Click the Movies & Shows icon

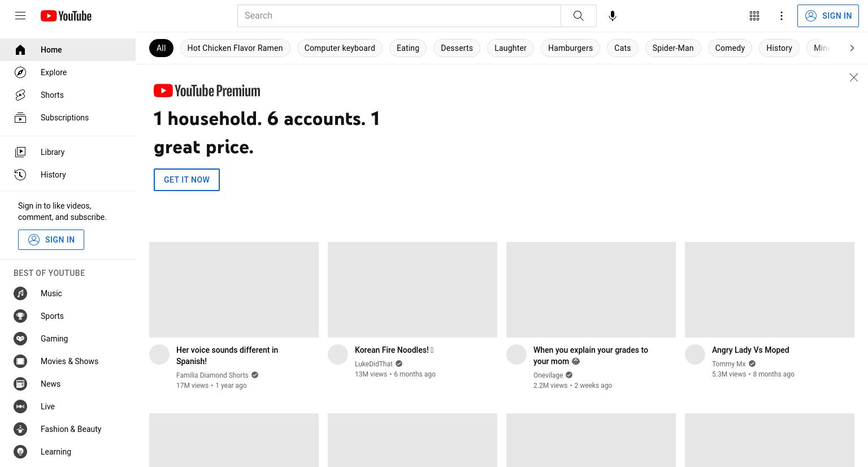20,361
